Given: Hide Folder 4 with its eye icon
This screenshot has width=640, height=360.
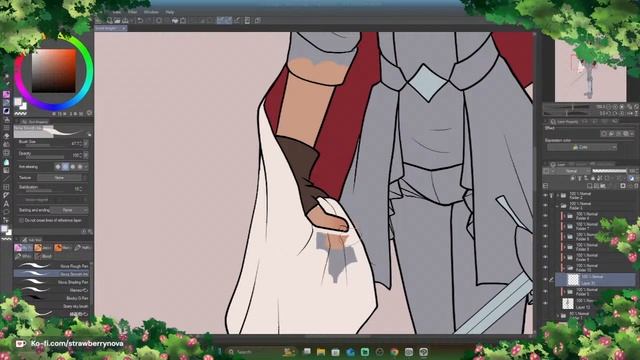Looking at the screenshot, I should click(545, 216).
